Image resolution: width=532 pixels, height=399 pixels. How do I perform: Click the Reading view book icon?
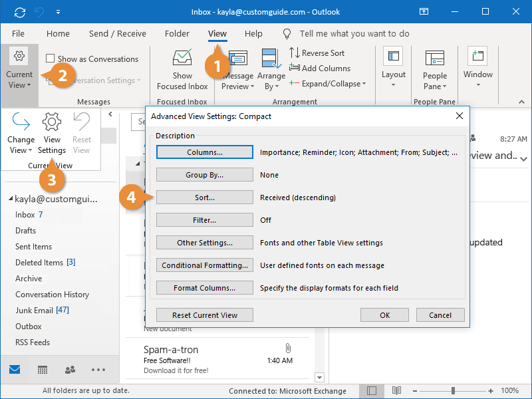(396, 390)
